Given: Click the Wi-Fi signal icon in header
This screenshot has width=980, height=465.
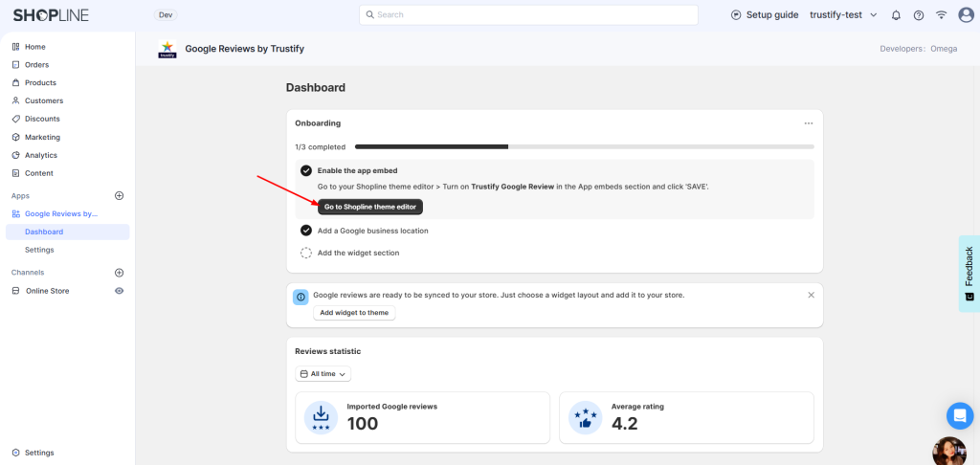Looking at the screenshot, I should click(942, 15).
